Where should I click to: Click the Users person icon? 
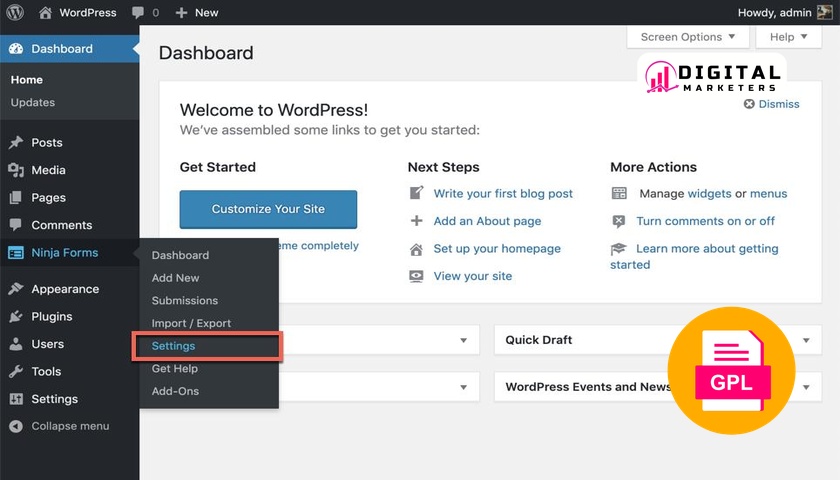coord(16,344)
